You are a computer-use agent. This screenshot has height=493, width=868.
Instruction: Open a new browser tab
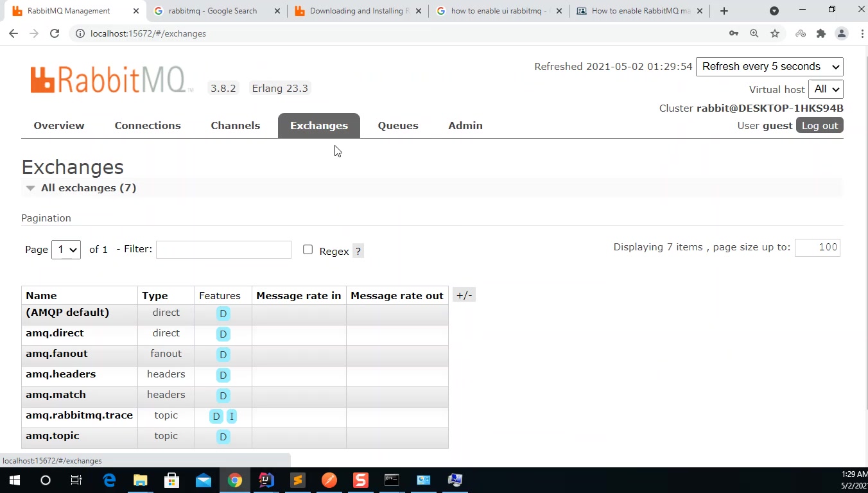724,11
